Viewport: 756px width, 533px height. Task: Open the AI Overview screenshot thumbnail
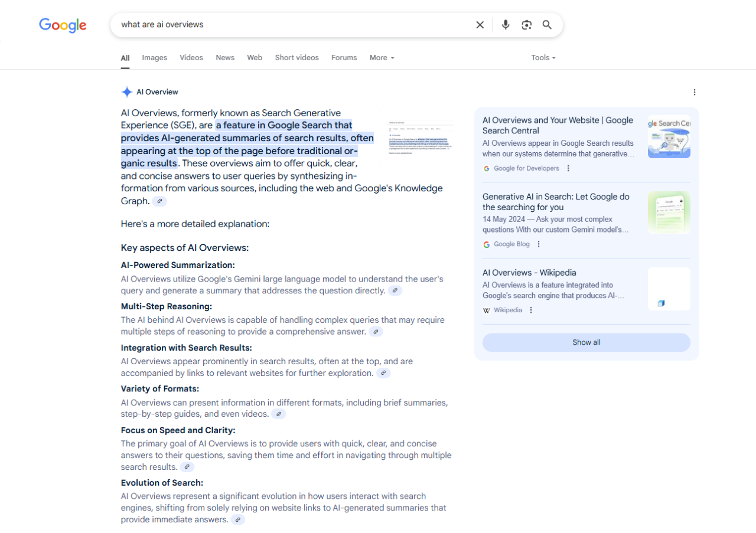tap(421, 138)
